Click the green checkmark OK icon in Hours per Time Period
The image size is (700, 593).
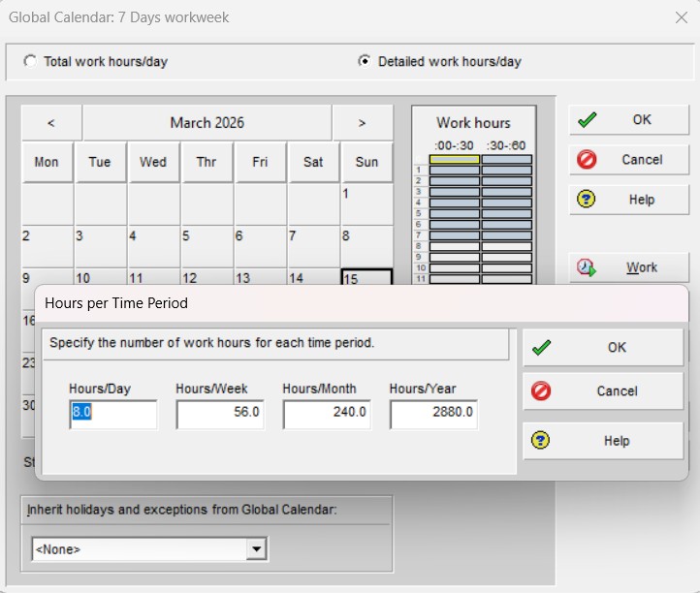click(x=541, y=348)
